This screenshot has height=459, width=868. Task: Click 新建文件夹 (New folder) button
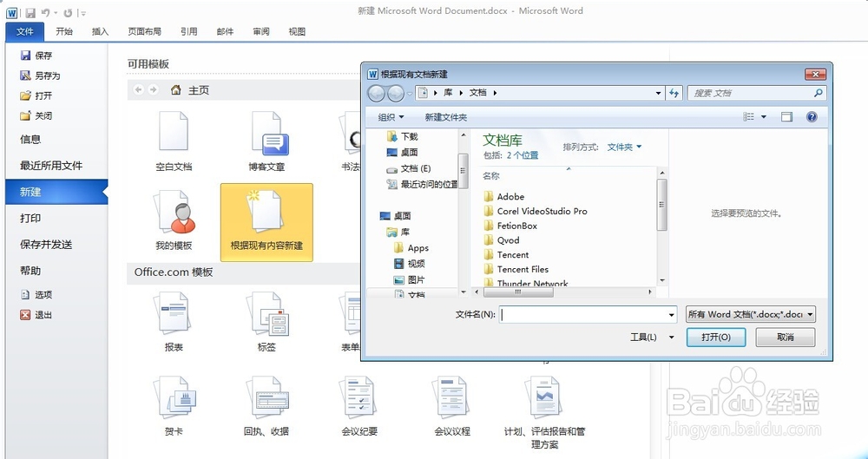click(x=445, y=117)
